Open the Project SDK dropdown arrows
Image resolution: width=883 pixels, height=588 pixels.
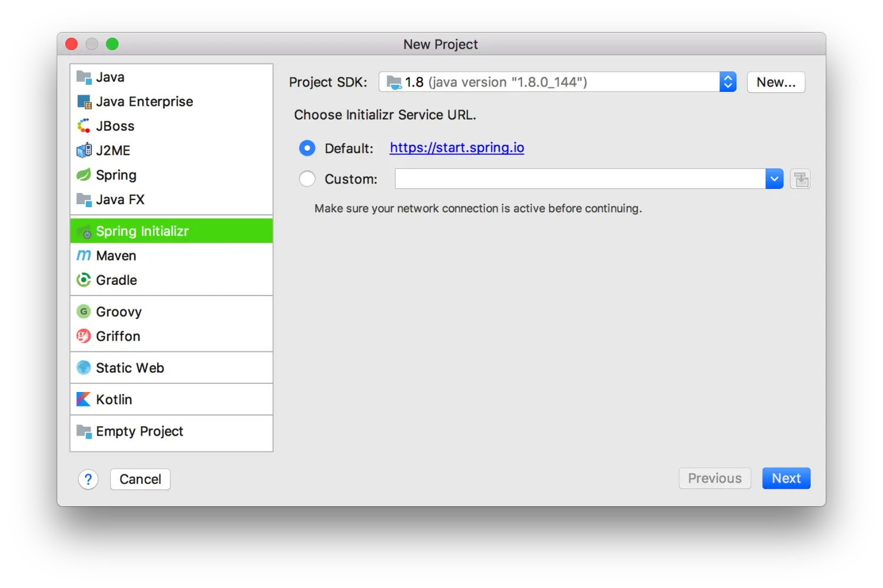click(728, 82)
